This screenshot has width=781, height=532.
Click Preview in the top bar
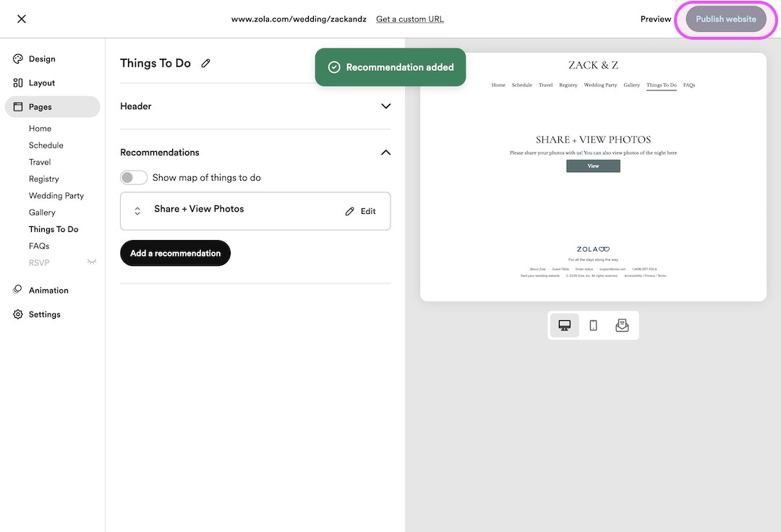tap(655, 19)
